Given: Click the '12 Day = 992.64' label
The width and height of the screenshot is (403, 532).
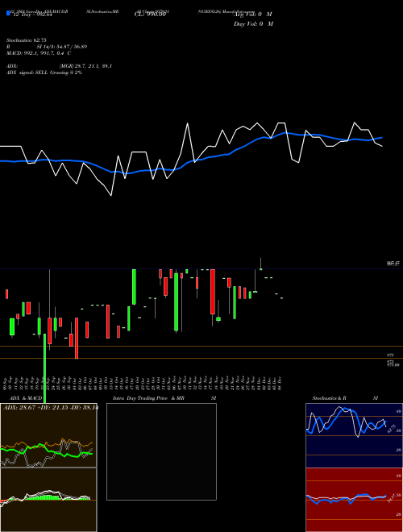Looking at the screenshot, I should point(31,15).
